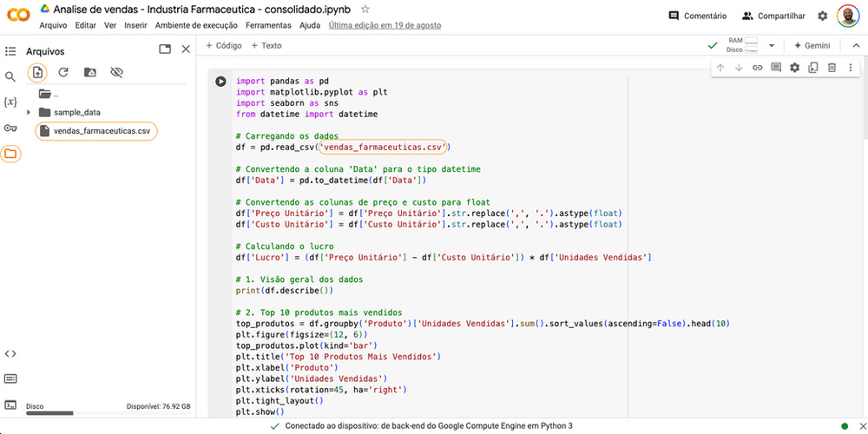
Task: Open the Gemini assistant button
Action: [812, 46]
